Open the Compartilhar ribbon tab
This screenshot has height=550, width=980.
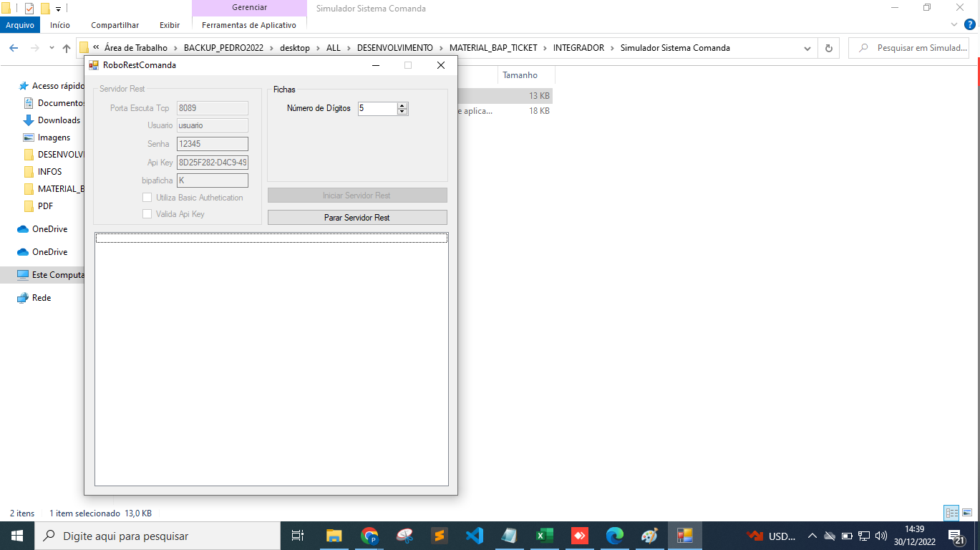[x=115, y=25]
